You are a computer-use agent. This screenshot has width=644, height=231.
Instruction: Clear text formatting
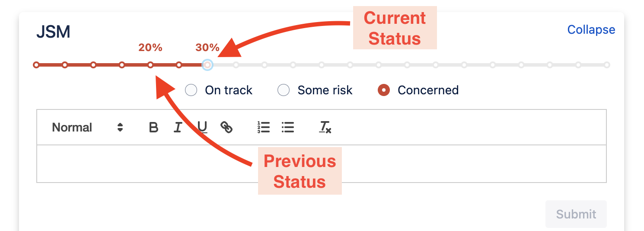point(325,127)
